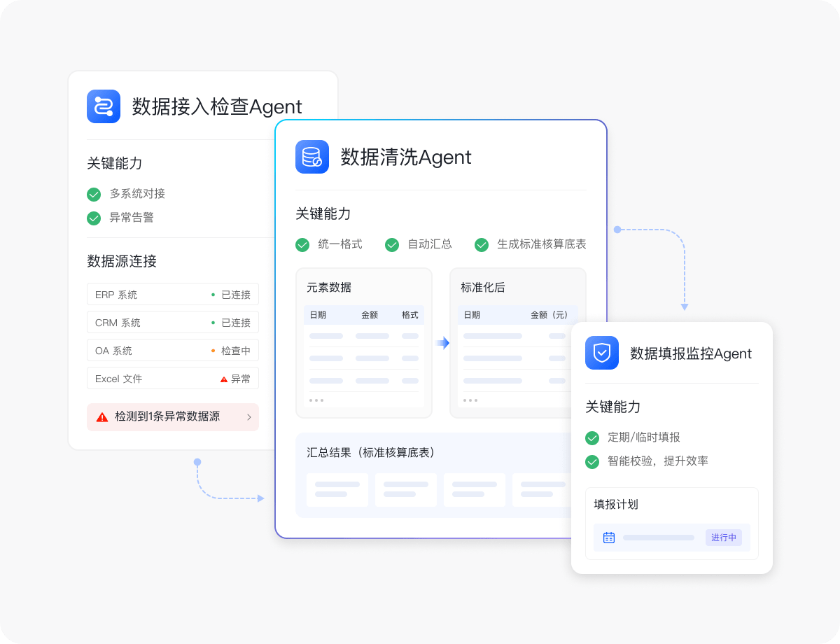Click the 格式 column header
This screenshot has width=840, height=644.
click(x=410, y=315)
